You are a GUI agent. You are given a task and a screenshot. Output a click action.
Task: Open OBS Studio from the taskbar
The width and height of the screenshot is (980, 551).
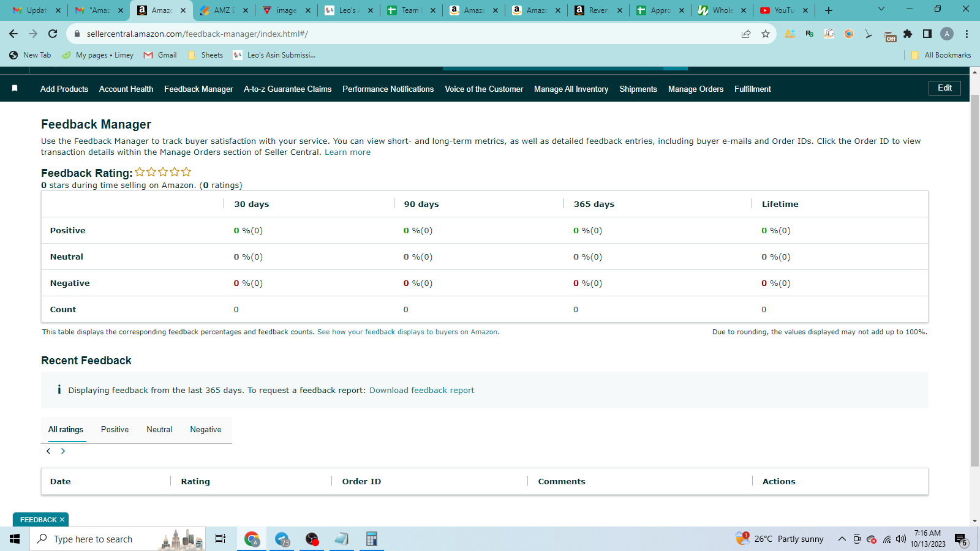312,539
